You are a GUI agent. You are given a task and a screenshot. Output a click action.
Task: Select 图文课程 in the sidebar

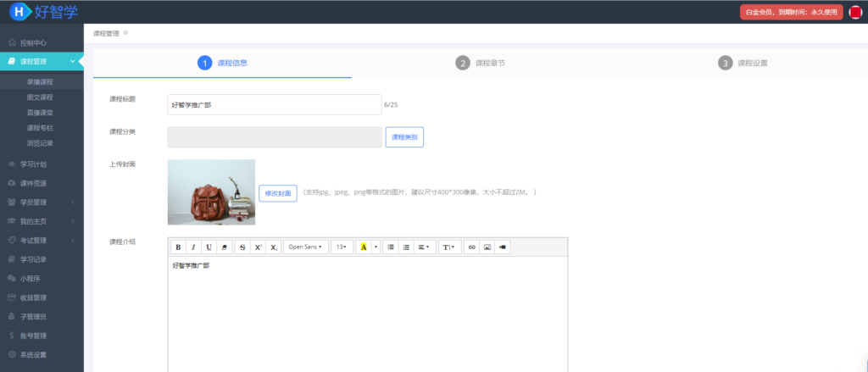click(x=40, y=97)
